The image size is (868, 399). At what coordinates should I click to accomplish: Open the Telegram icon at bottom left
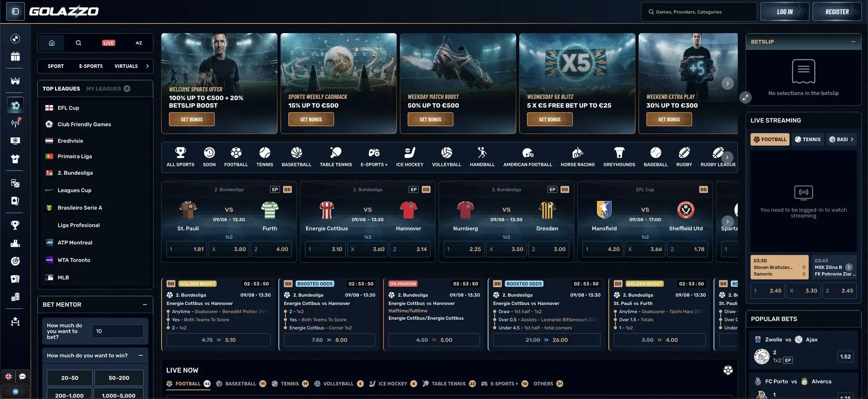(15, 392)
